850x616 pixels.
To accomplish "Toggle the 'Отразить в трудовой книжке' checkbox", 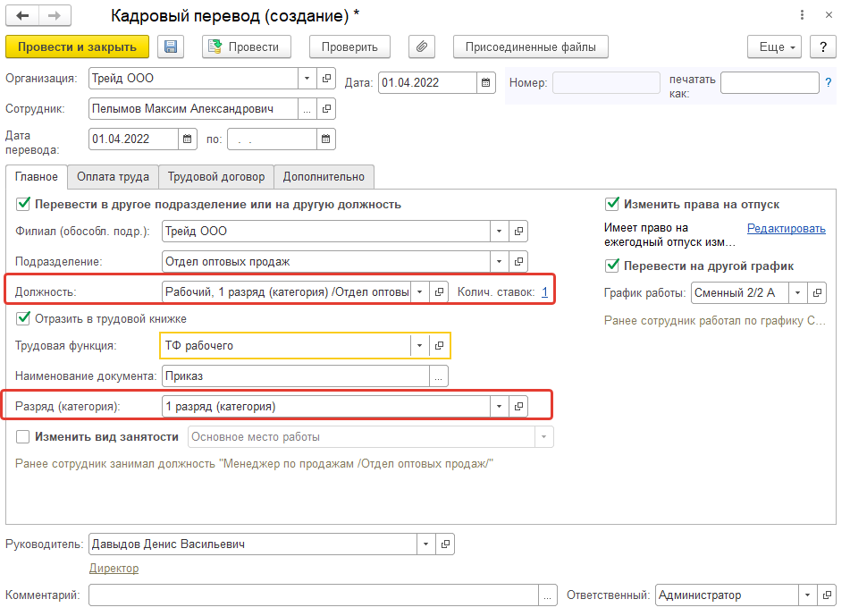I will pyautogui.click(x=23, y=318).
